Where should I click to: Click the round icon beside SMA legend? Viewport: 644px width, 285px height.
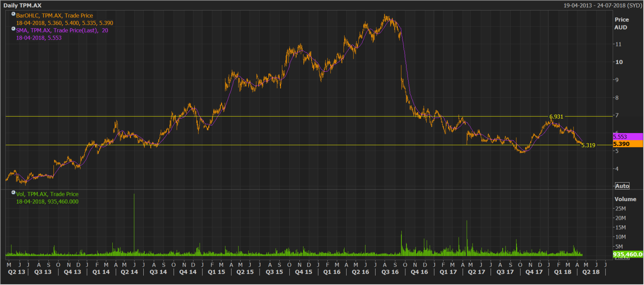(x=13, y=29)
